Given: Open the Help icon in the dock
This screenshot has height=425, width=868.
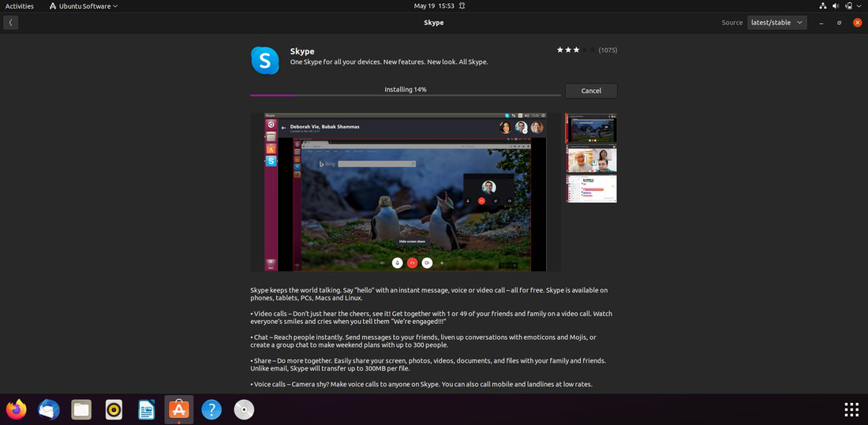Looking at the screenshot, I should pos(211,409).
